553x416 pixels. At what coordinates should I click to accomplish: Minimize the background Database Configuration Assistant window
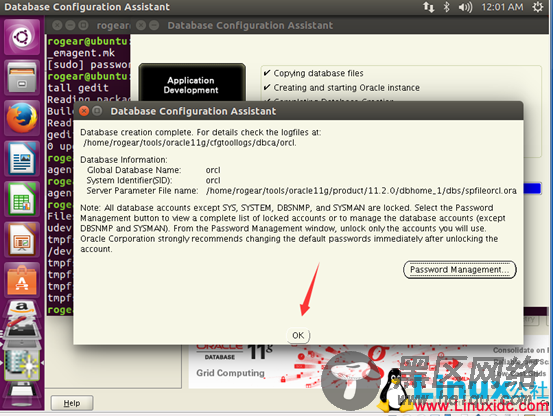coord(154,25)
